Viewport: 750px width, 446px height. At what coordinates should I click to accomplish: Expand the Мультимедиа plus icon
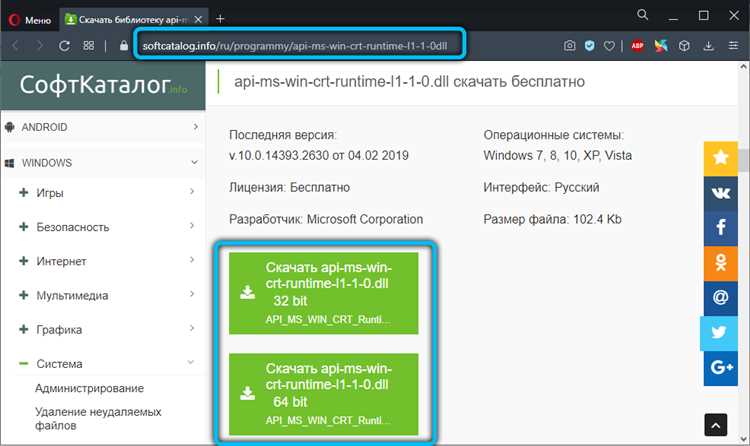[23, 295]
